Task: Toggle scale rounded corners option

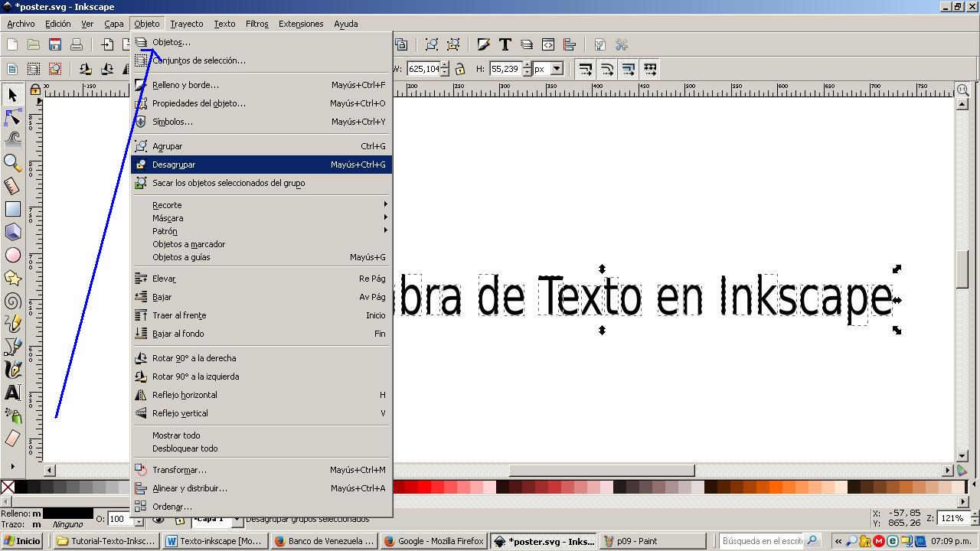Action: click(x=606, y=69)
